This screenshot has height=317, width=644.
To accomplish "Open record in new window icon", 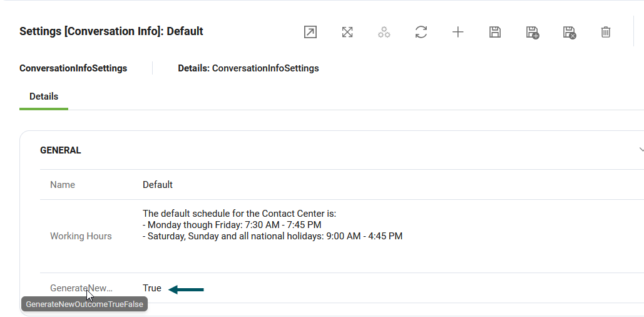I will [310, 32].
